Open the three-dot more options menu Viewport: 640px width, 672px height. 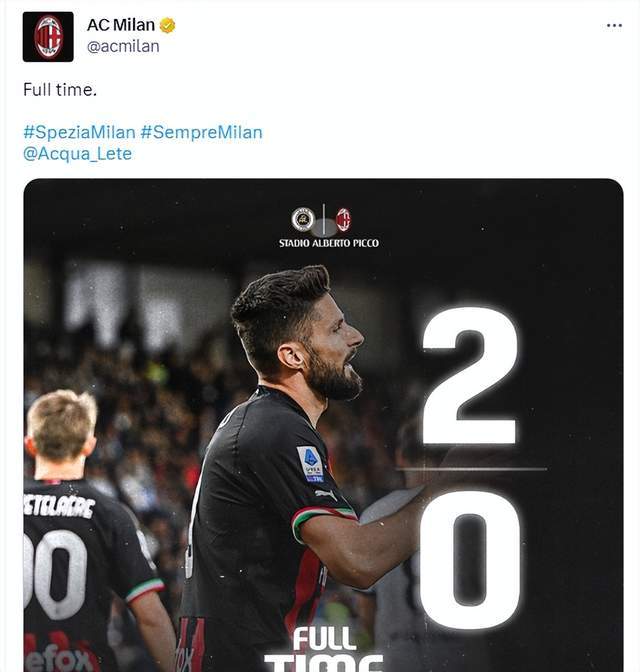pos(614,26)
